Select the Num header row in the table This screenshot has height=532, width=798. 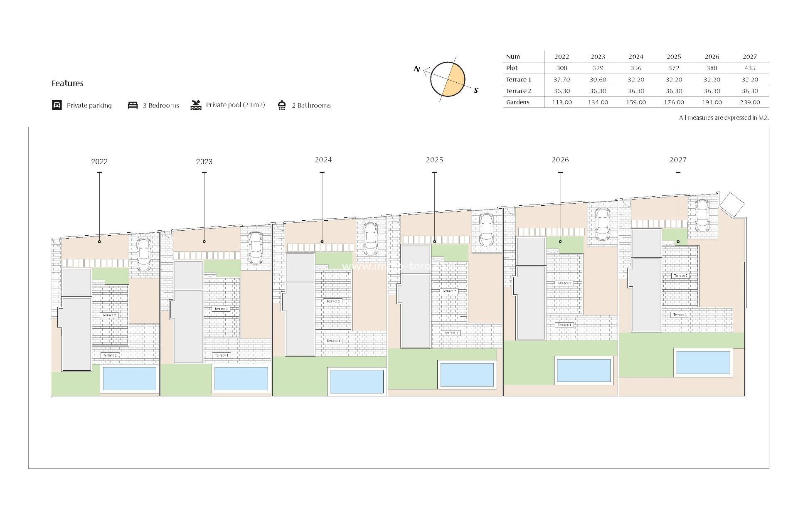point(512,57)
